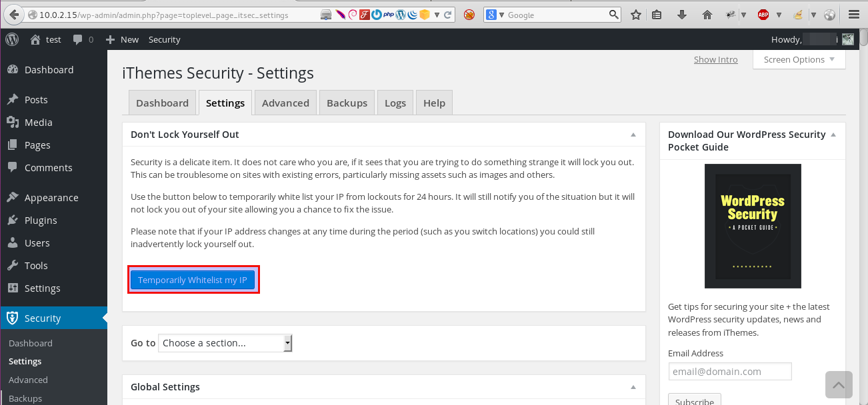Open the Firebug dropdown arrow
Image resolution: width=868 pixels, height=405 pixels.
(743, 15)
